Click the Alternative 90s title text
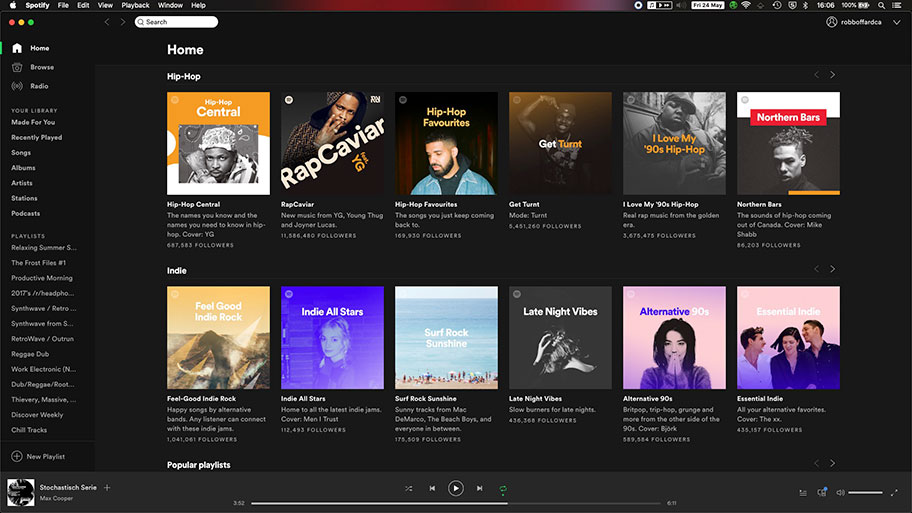The height and width of the screenshot is (513, 912). click(647, 399)
